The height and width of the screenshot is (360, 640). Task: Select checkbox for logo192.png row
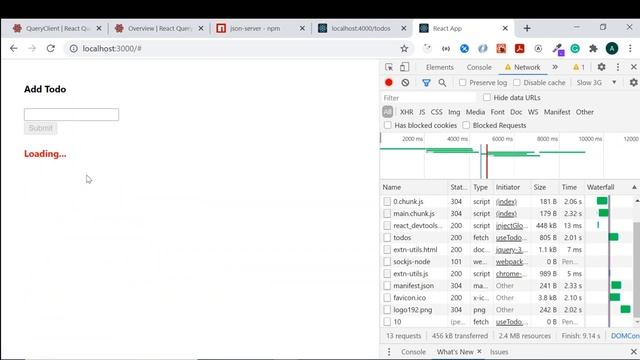pos(387,310)
